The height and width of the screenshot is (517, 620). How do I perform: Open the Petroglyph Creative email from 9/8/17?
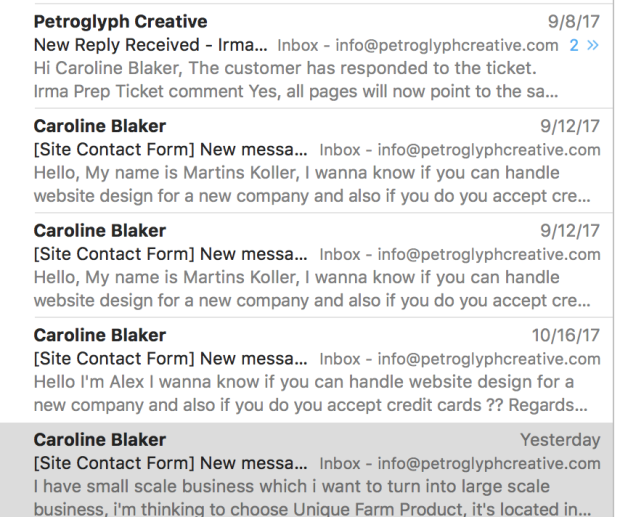(x=317, y=56)
